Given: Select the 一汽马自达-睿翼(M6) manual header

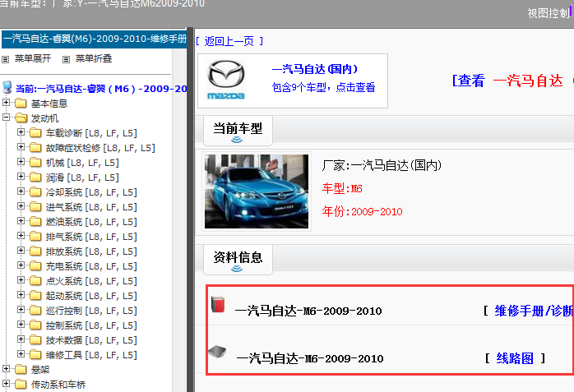Looking at the screenshot, I should pyautogui.click(x=95, y=39).
